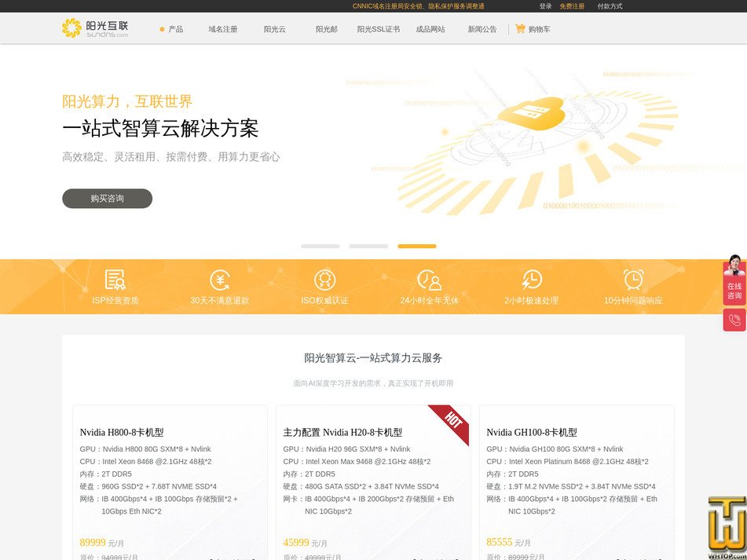Click the ISP经营资质 certificate icon

[x=115, y=280]
